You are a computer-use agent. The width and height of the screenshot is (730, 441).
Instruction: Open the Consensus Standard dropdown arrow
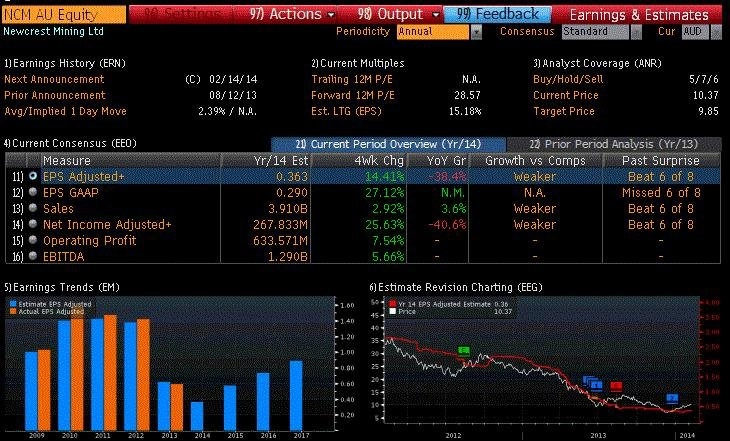coord(636,32)
